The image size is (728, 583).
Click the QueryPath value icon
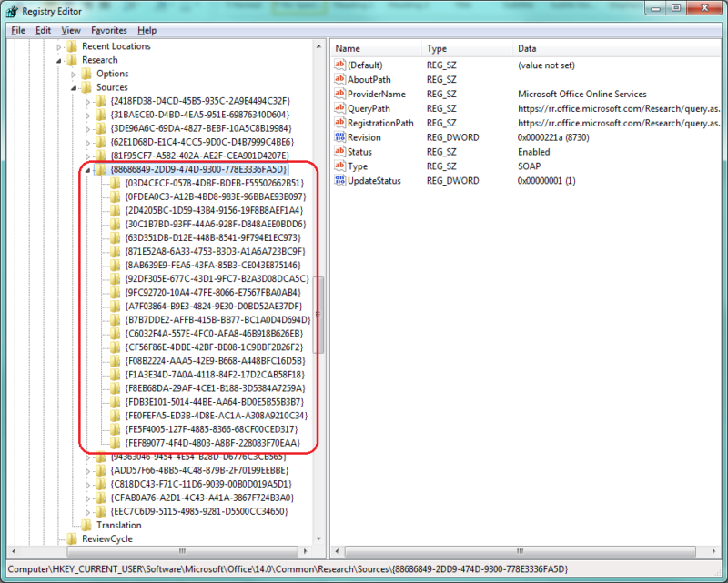pyautogui.click(x=340, y=108)
